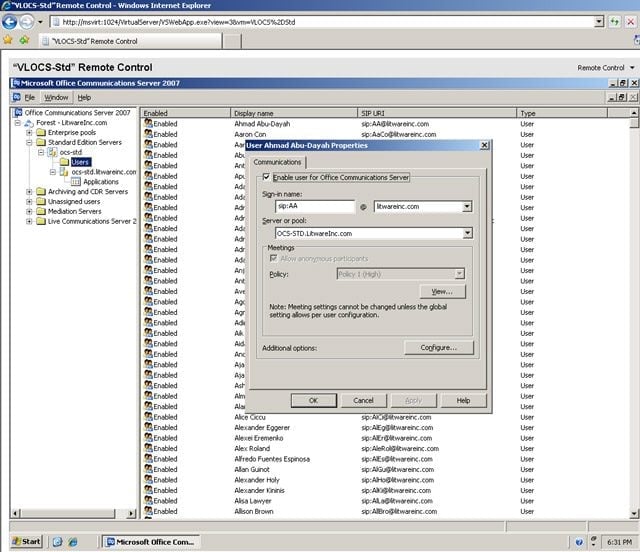
Task: Select the Communications tab
Action: point(277,162)
